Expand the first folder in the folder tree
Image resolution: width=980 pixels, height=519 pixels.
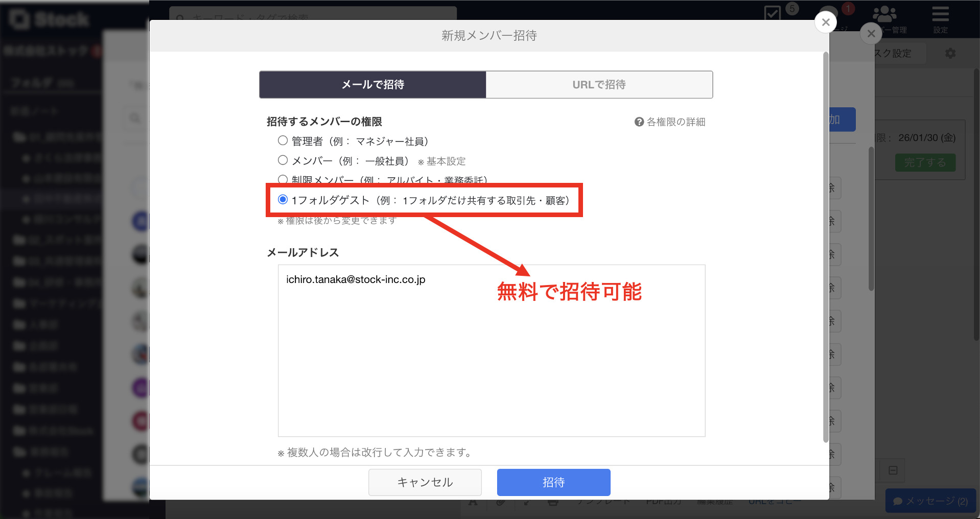(20, 136)
